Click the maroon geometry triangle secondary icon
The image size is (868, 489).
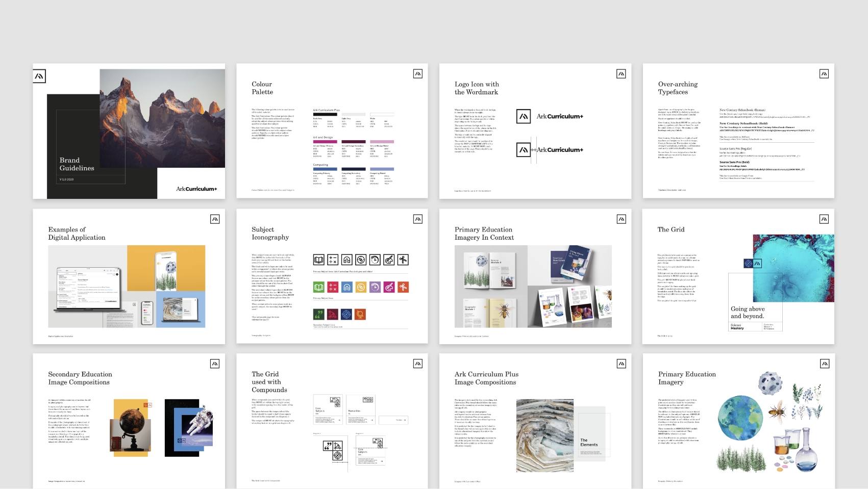pyautogui.click(x=333, y=314)
